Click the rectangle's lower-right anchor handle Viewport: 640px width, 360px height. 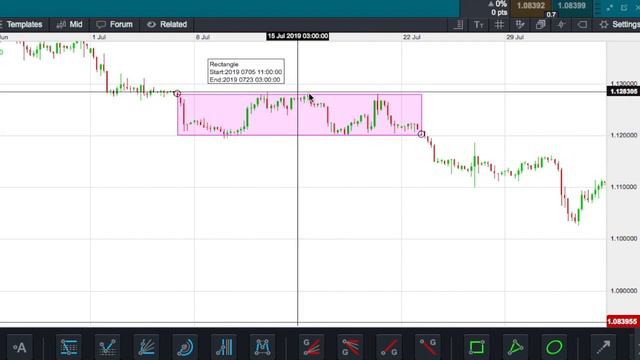click(x=421, y=134)
